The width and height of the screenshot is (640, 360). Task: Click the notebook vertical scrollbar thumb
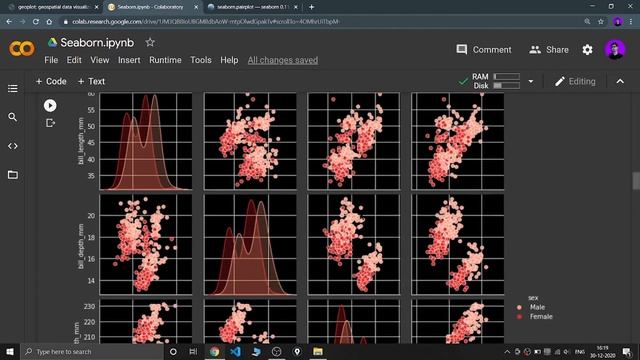click(x=636, y=181)
